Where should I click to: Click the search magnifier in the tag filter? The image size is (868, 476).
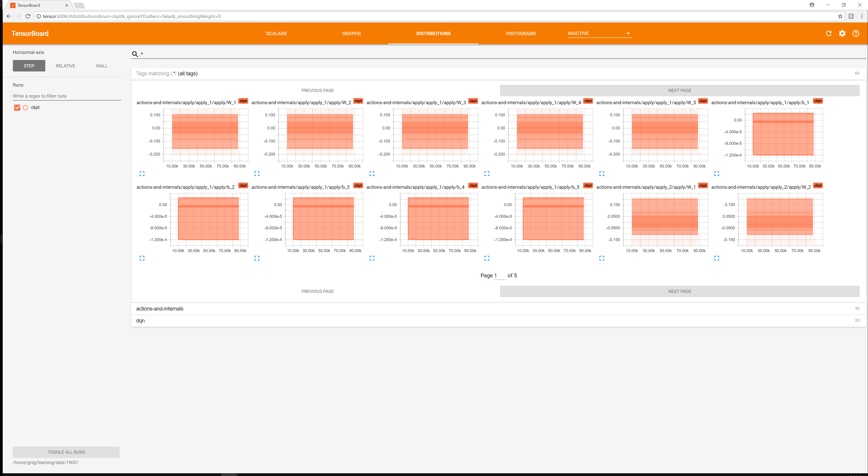135,54
